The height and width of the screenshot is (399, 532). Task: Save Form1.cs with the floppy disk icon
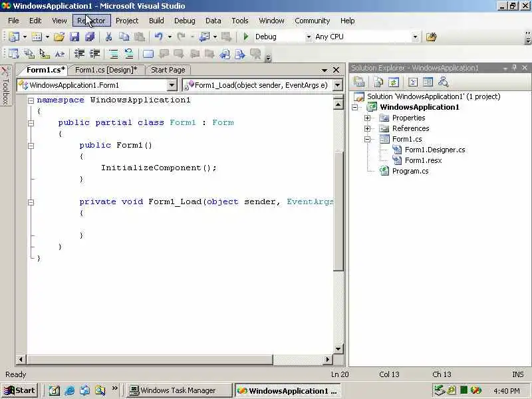point(74,37)
